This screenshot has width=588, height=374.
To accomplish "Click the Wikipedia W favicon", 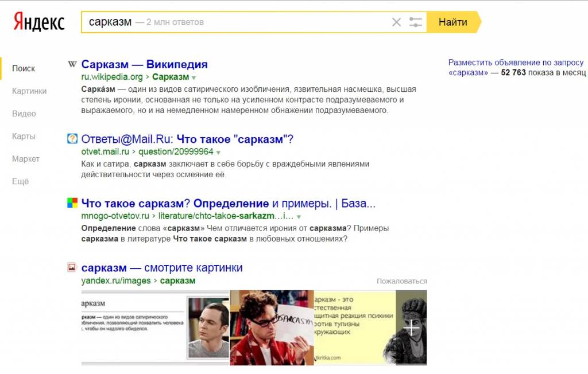I will click(72, 64).
